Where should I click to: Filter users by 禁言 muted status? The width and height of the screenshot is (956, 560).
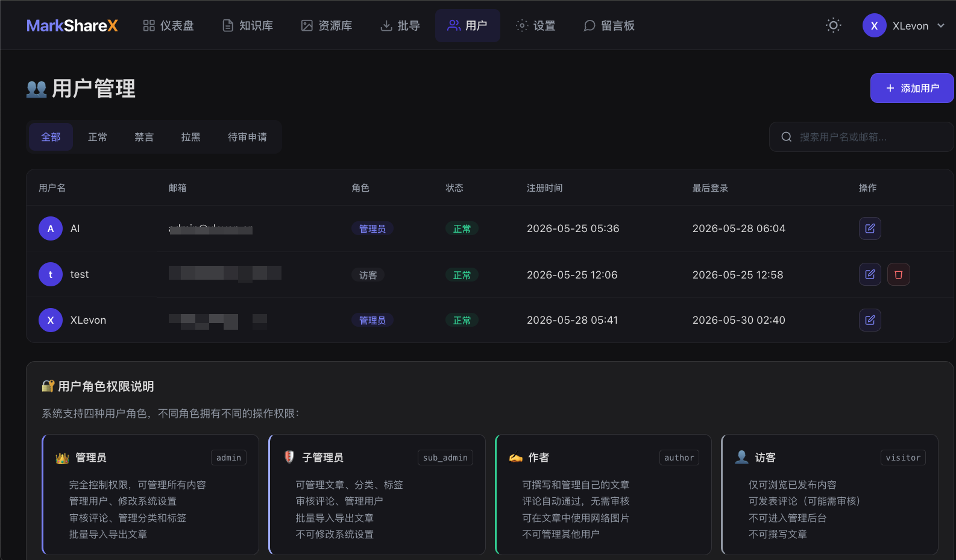coord(144,137)
